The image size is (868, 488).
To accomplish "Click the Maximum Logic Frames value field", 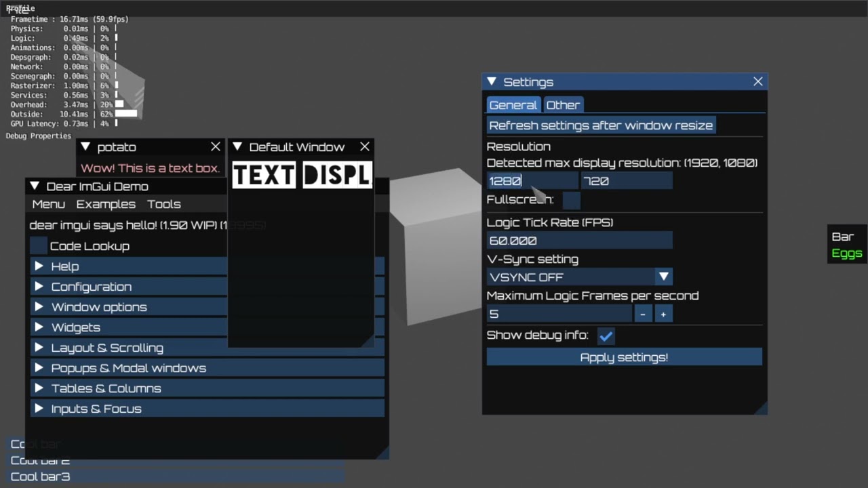I will [x=559, y=314].
